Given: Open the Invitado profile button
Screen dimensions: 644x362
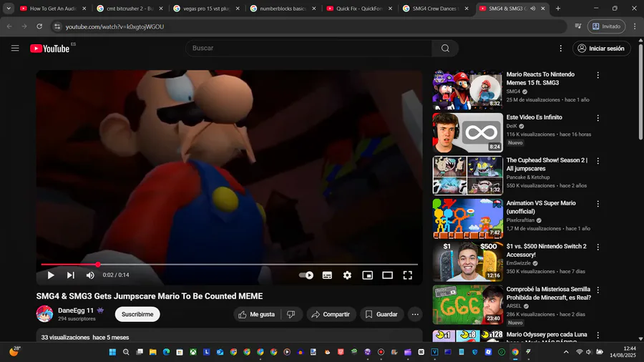Looking at the screenshot, I should pos(606,26).
